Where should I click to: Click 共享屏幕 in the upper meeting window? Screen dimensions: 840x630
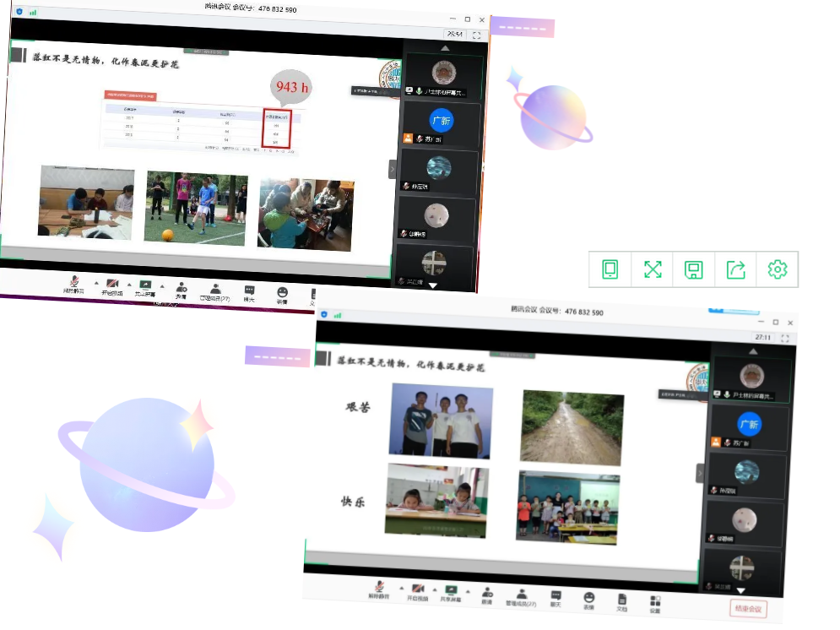pyautogui.click(x=145, y=288)
